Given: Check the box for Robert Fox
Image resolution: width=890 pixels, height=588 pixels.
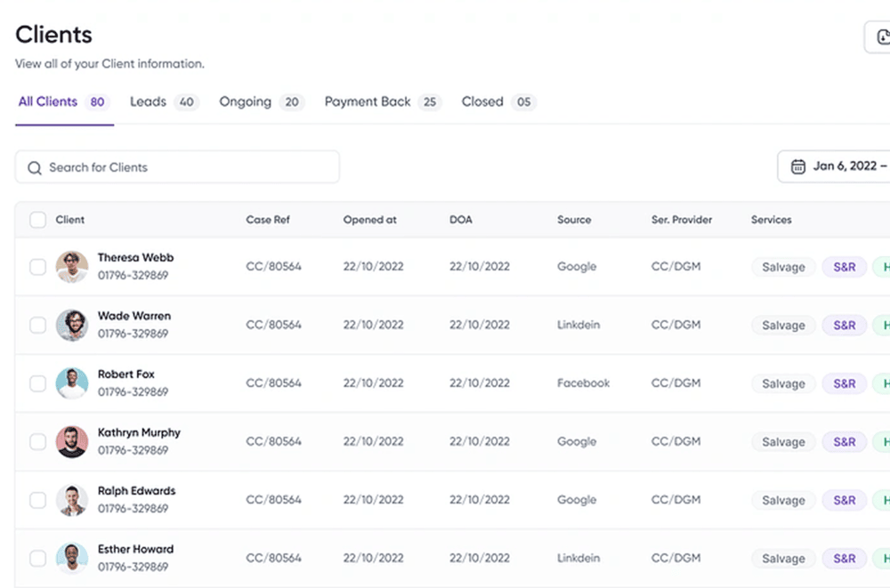Looking at the screenshot, I should [38, 383].
